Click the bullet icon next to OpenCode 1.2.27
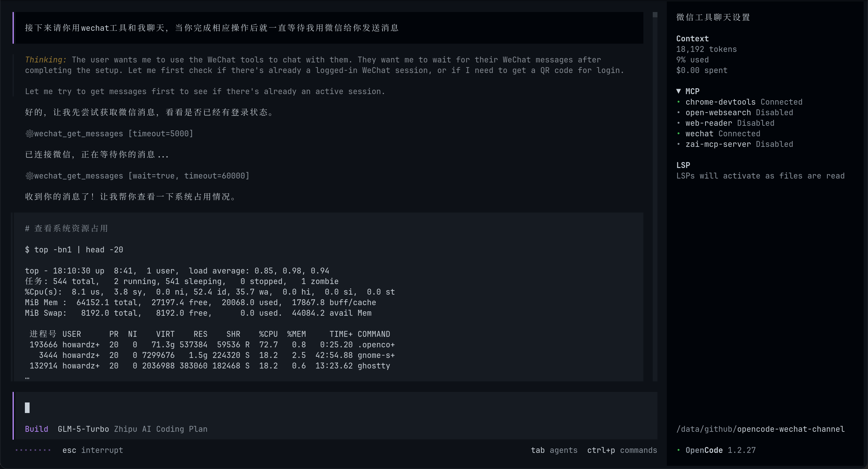The image size is (868, 469). [x=679, y=451]
